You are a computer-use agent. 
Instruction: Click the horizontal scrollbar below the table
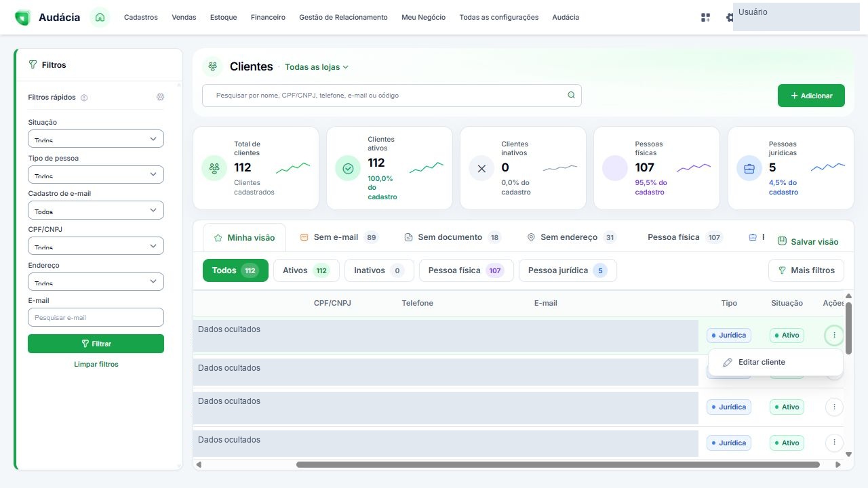558,465
